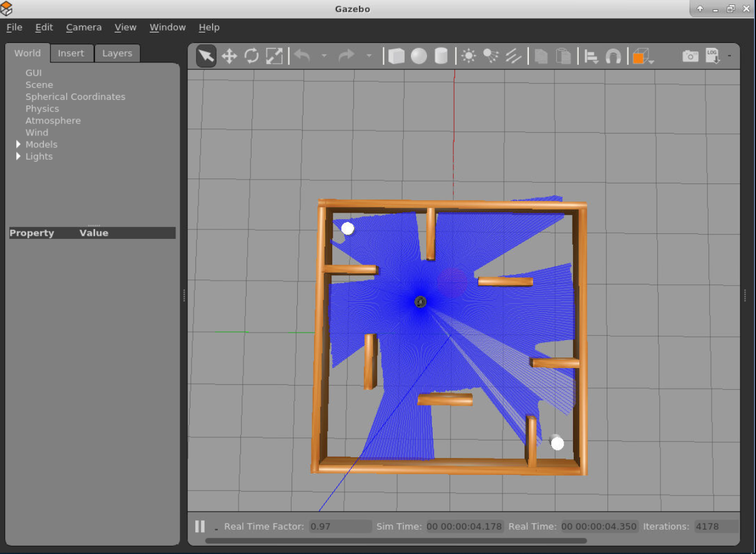Take a screenshot with camera icon
Screen dimensions: 756x554
click(690, 56)
